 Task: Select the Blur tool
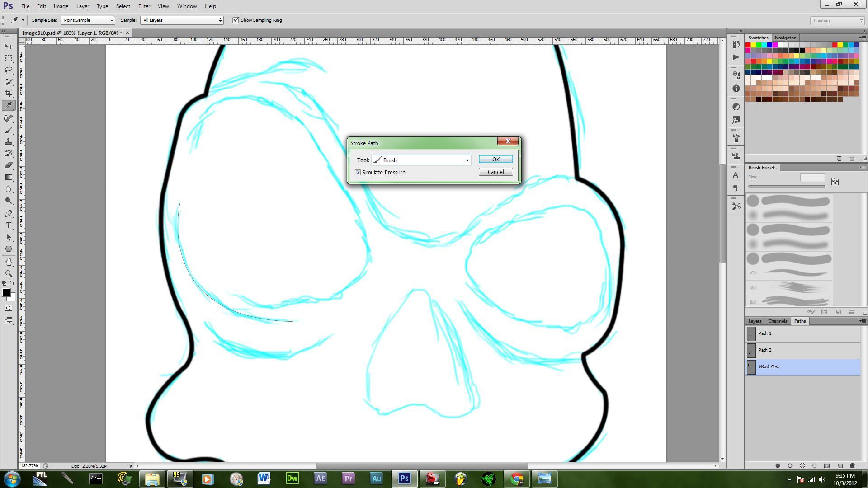pyautogui.click(x=9, y=189)
